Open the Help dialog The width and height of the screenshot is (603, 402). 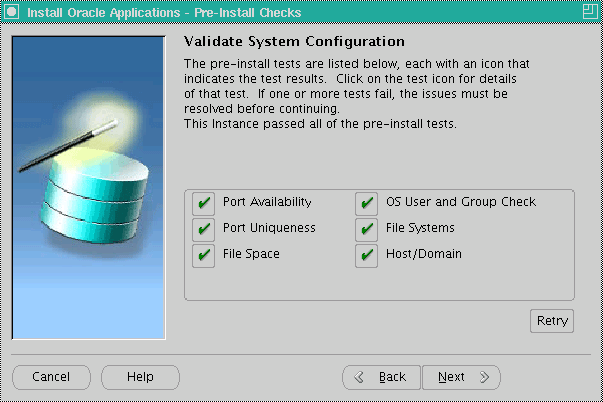[140, 377]
